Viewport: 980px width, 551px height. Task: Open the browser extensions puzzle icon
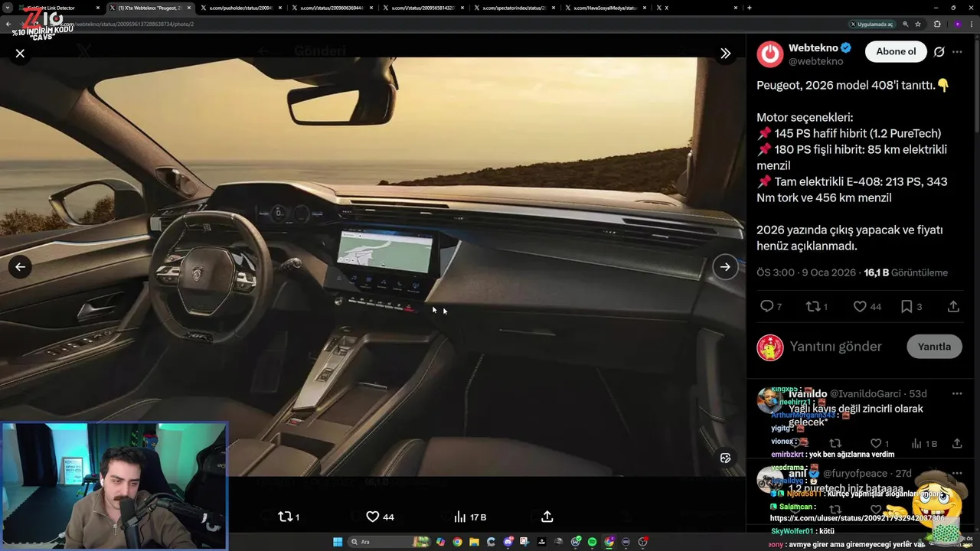(x=937, y=24)
